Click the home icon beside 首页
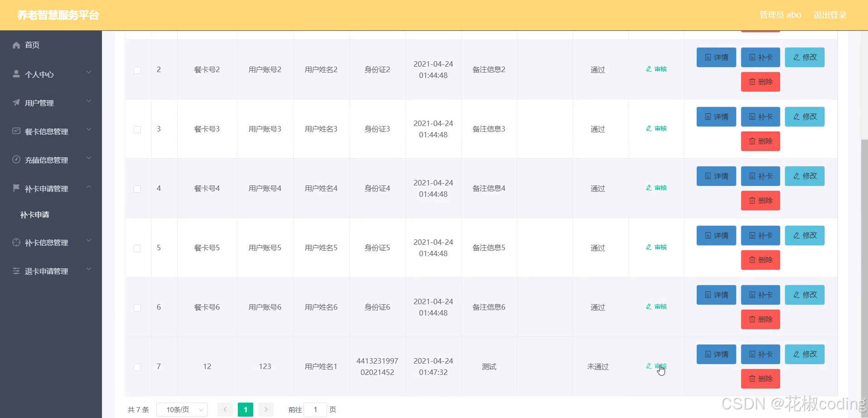 tap(16, 45)
